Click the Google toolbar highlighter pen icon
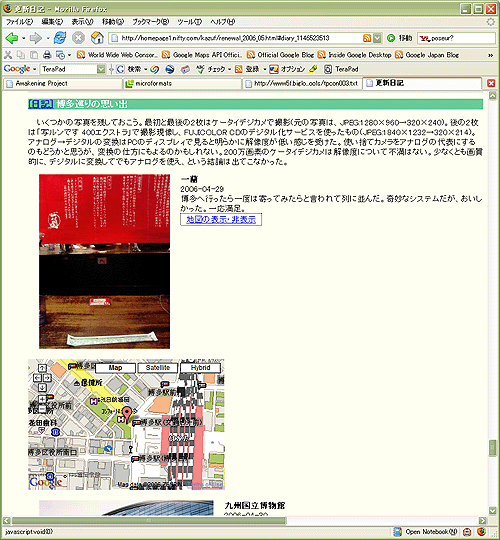Viewport: 500px width, 540px height. pos(313,69)
